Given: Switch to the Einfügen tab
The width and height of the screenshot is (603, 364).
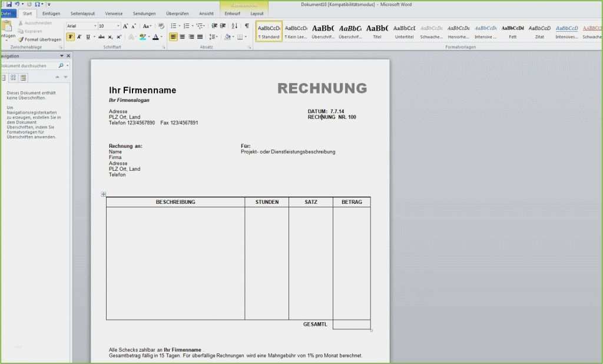Looking at the screenshot, I should click(51, 12).
